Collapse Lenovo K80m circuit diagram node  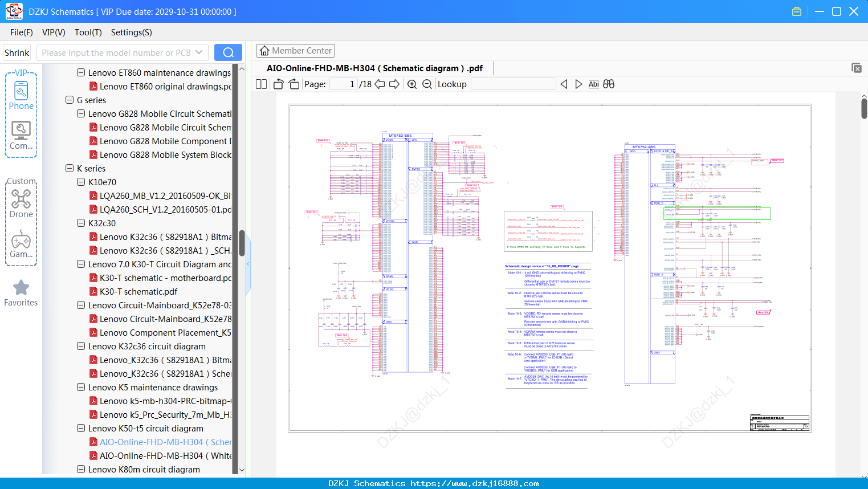tap(81, 469)
